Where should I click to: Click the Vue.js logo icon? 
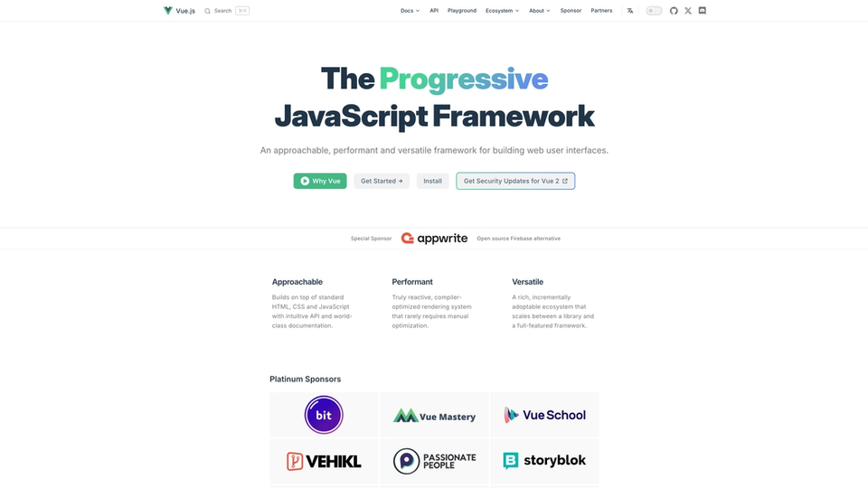tap(168, 11)
